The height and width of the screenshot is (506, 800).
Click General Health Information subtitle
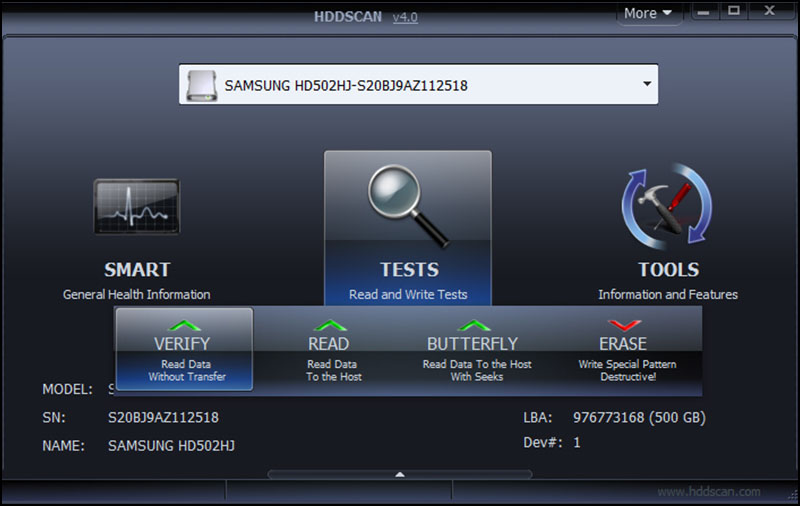136,294
